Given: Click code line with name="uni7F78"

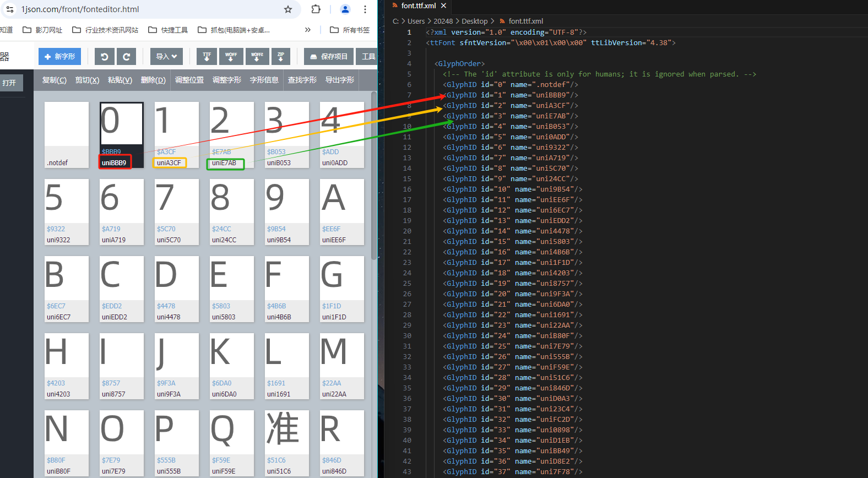Looking at the screenshot, I should pyautogui.click(x=512, y=471).
